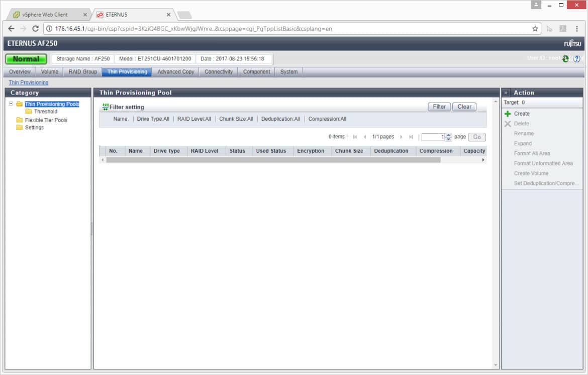Open the Overview tab
Viewport: 588px width, 375px height.
(x=20, y=71)
